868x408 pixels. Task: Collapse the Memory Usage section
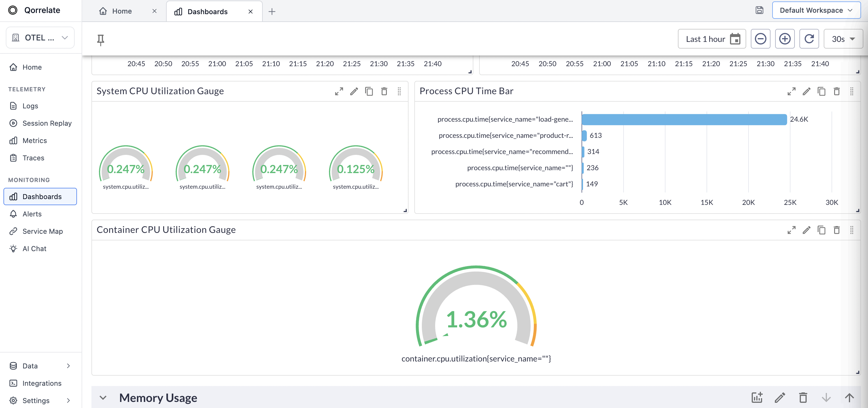point(104,398)
